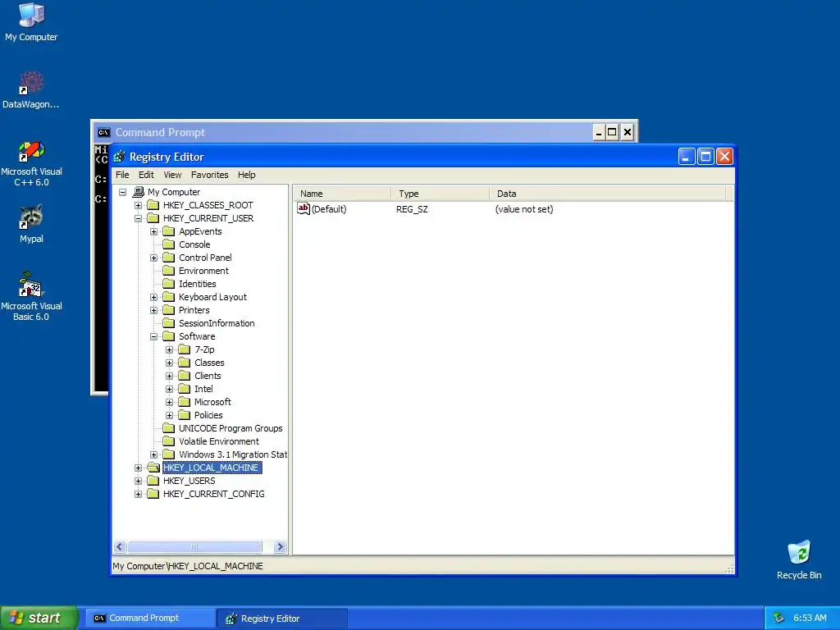Select the UNICODE Program Groups key
Image resolution: width=840 pixels, height=630 pixels.
(x=231, y=428)
